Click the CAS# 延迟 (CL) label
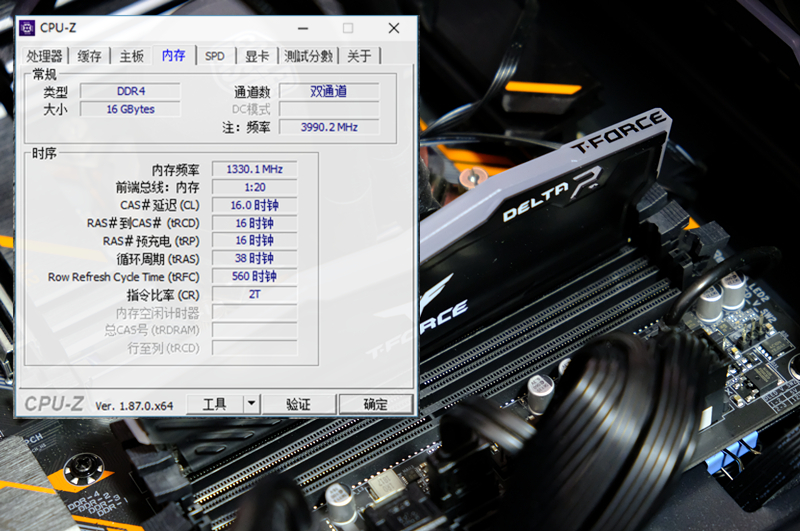This screenshot has height=531, width=800. pos(160,206)
